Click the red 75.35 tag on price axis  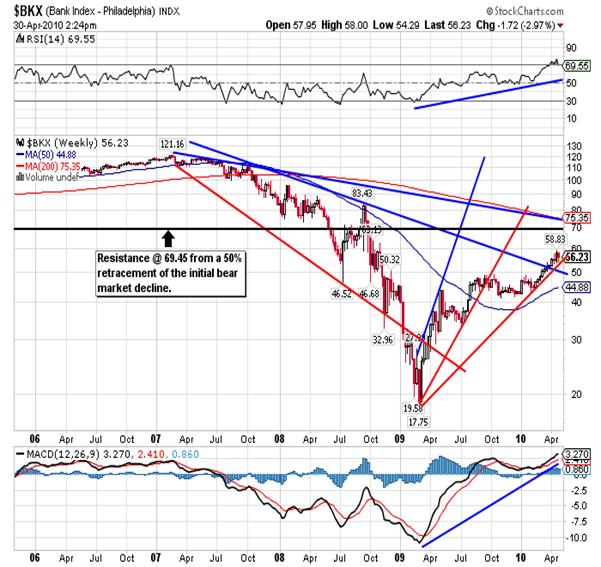pos(576,218)
